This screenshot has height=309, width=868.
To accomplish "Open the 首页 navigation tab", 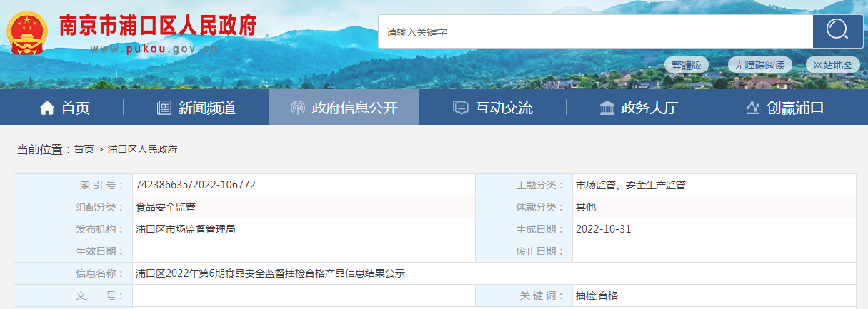I will (65, 108).
